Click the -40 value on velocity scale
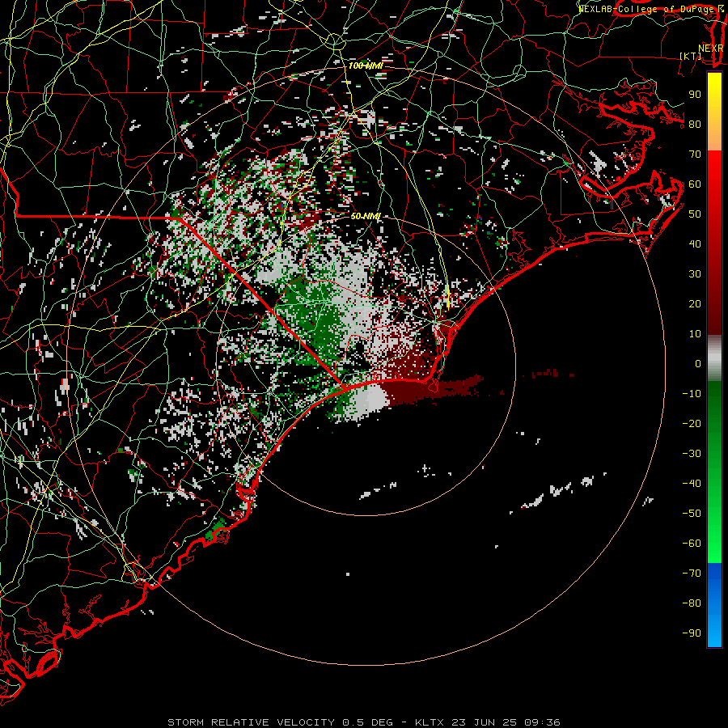The width and height of the screenshot is (728, 728). [692, 484]
